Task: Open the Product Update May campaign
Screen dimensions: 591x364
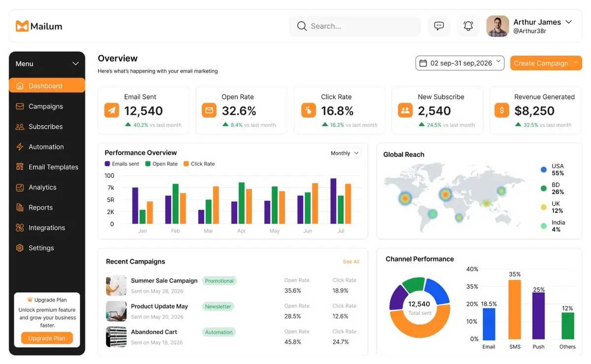Action: [x=160, y=306]
